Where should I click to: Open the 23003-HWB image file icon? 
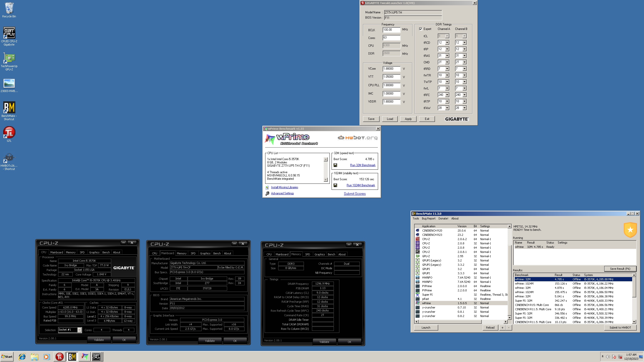point(9,85)
